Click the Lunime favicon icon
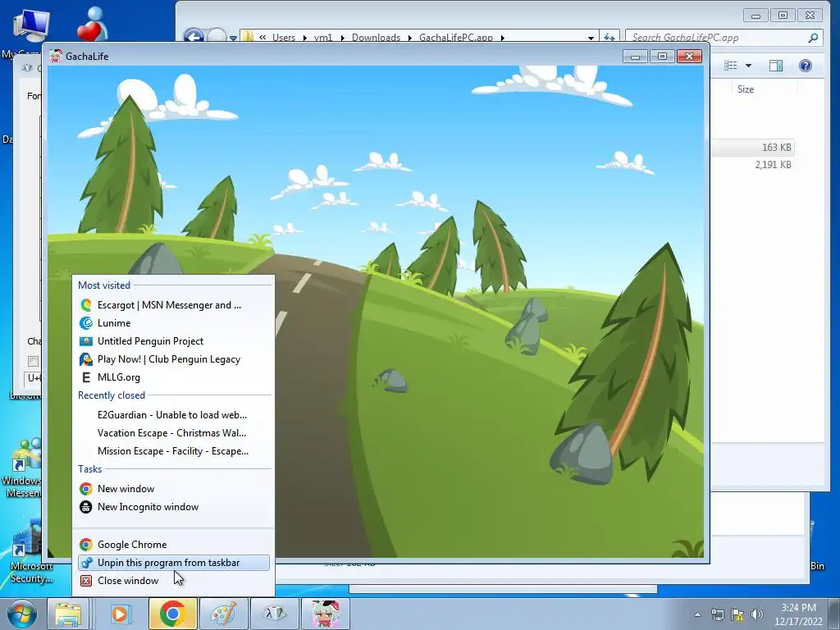This screenshot has width=840, height=630. click(85, 323)
